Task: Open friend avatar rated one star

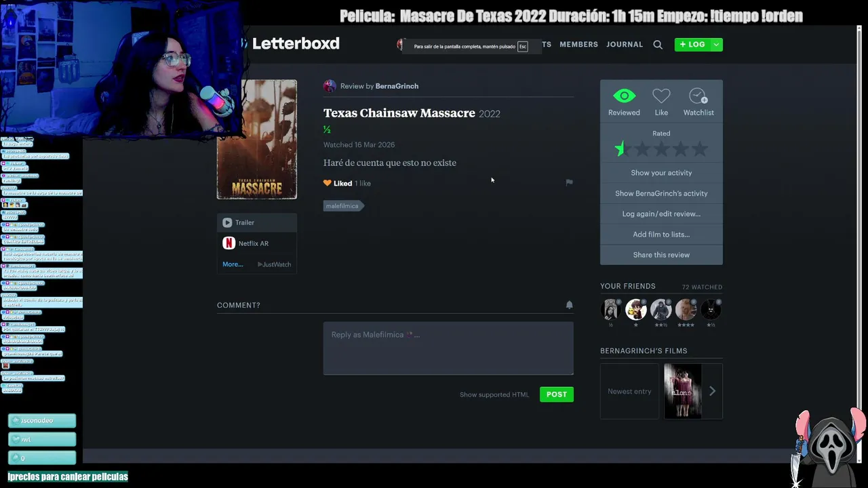Action: click(x=636, y=310)
